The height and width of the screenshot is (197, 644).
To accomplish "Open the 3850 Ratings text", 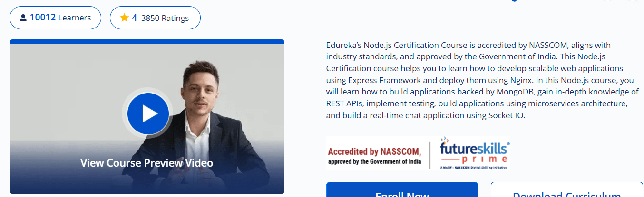I will pos(165,18).
